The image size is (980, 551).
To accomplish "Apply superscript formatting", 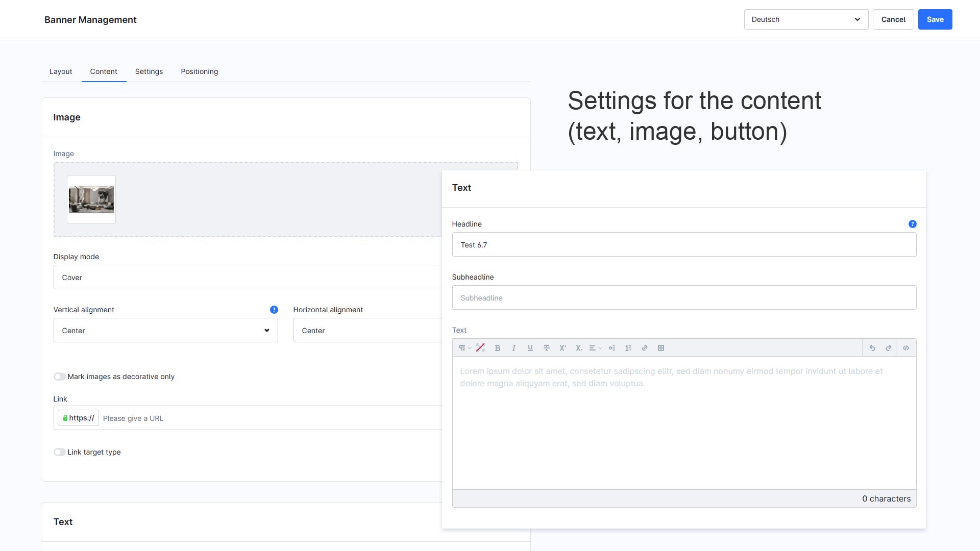I will 563,348.
